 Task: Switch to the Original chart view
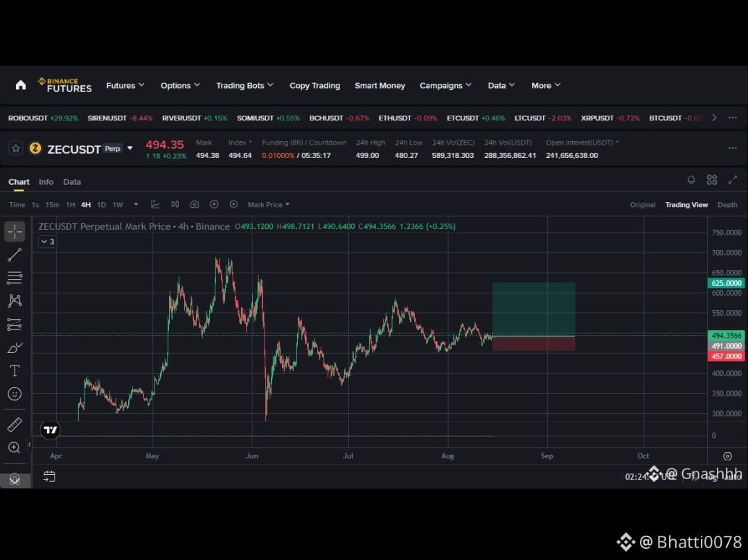tap(643, 205)
